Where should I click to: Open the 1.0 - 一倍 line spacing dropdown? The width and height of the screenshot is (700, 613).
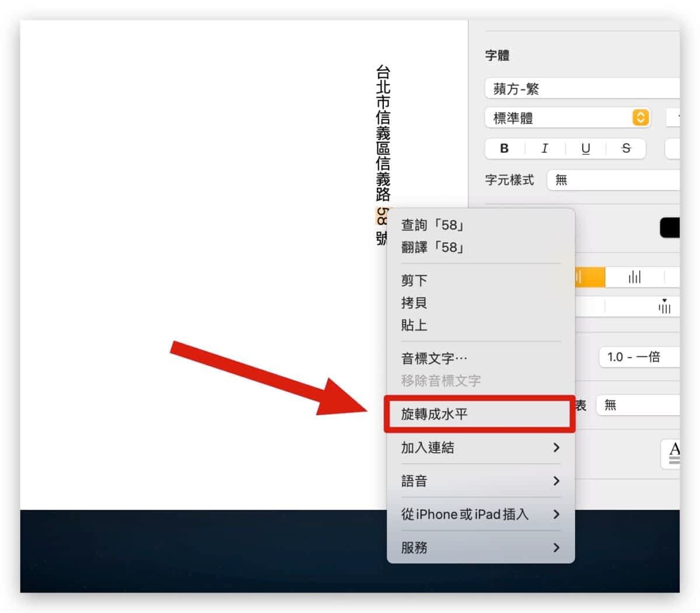coord(639,357)
